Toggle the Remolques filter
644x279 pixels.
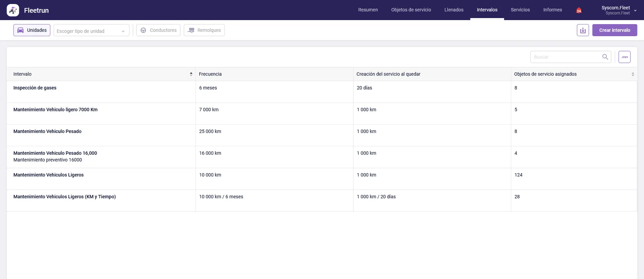pyautogui.click(x=204, y=30)
